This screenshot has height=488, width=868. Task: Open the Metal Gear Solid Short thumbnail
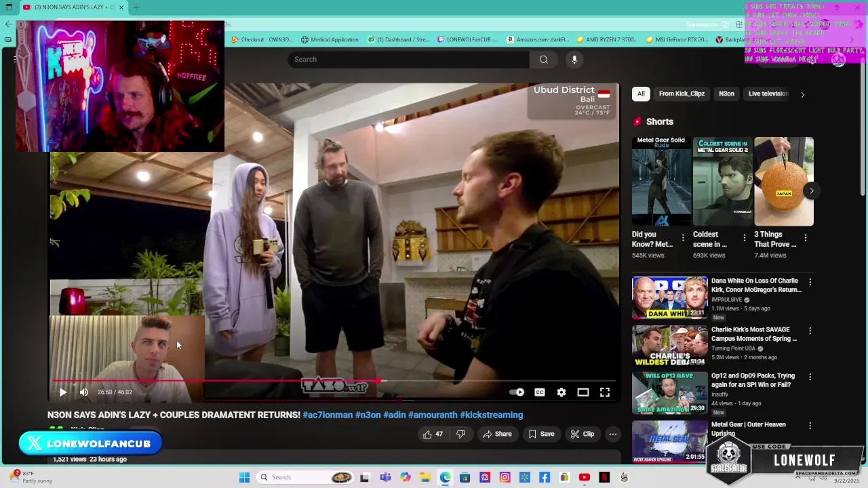click(x=662, y=182)
